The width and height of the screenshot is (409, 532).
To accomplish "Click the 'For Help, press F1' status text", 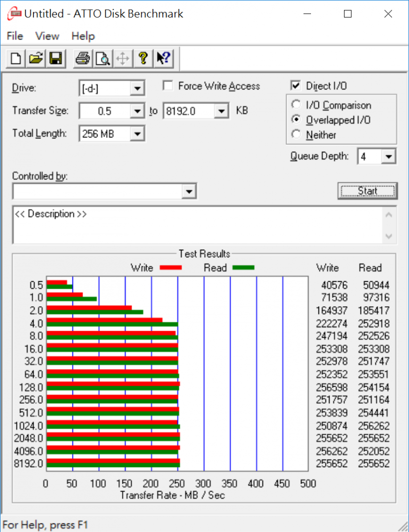I will coord(45,525).
